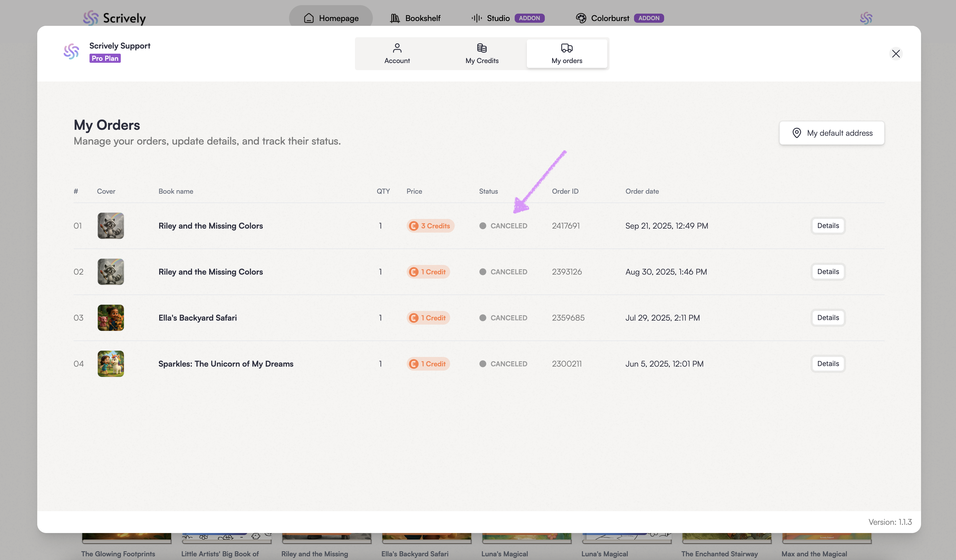Image resolution: width=956 pixels, height=560 pixels.
Task: Select Ella's Backyard Safari cover image
Action: tap(111, 318)
